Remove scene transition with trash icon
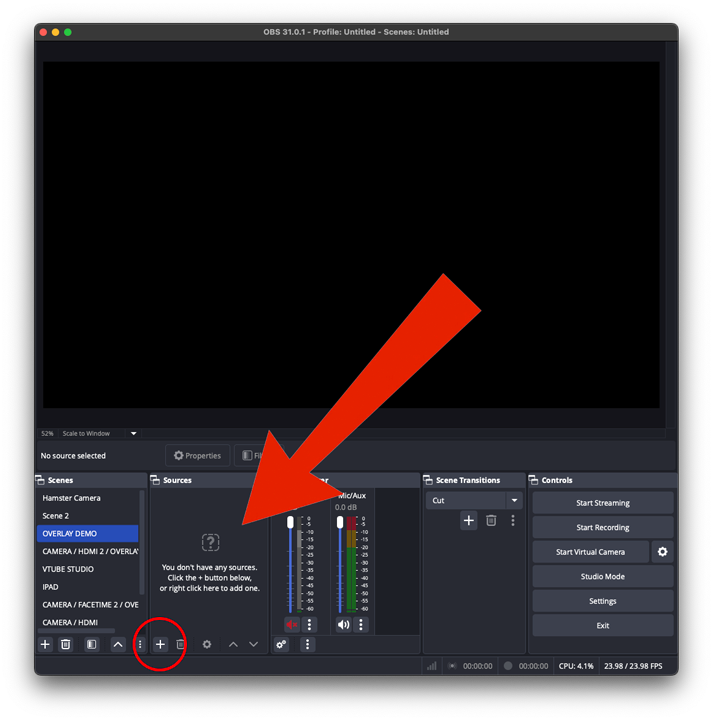712x720 pixels. 491,520
